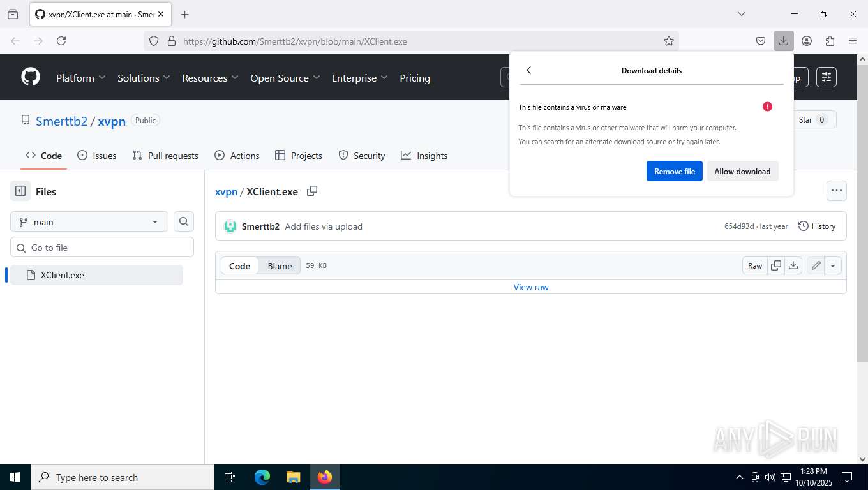This screenshot has width=868, height=490.
Task: Click the GitHub logo icon
Action: tap(31, 77)
